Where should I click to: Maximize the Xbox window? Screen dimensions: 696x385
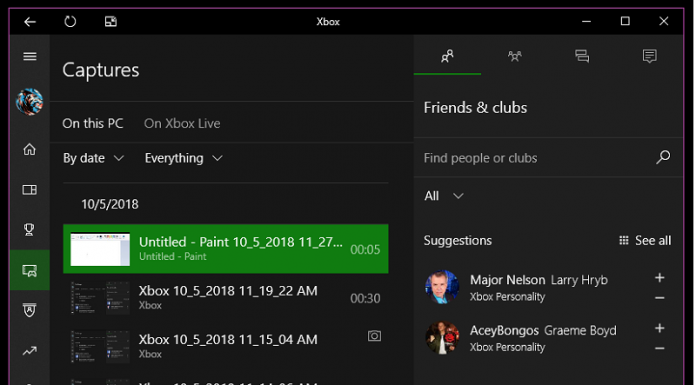tap(625, 21)
